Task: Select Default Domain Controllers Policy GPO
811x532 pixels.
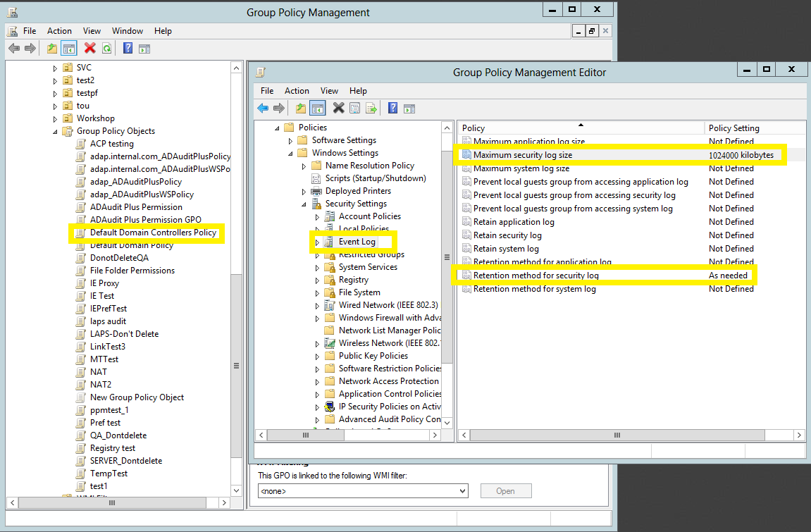Action: (153, 233)
